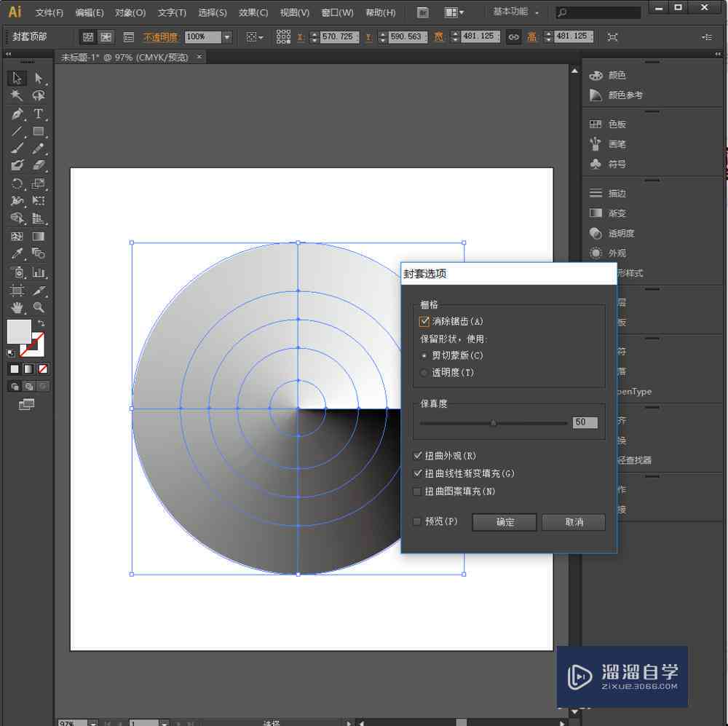Open the Color panel

point(608,75)
